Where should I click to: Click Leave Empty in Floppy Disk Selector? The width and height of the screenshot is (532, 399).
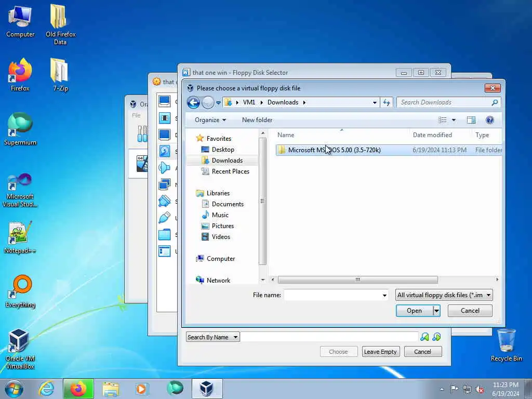[381, 352]
